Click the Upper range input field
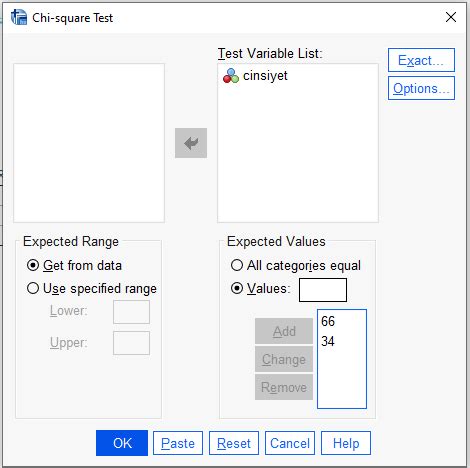 (x=131, y=343)
